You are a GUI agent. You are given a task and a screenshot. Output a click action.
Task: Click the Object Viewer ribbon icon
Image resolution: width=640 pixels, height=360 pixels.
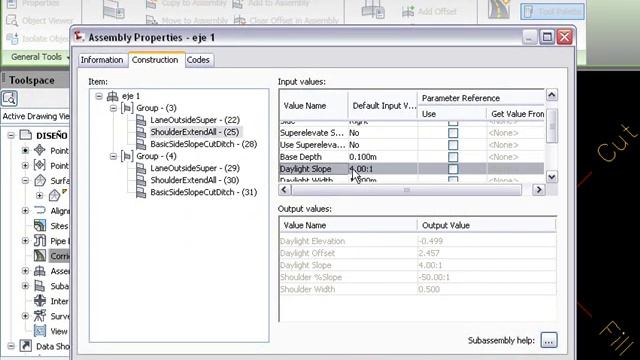pos(12,20)
